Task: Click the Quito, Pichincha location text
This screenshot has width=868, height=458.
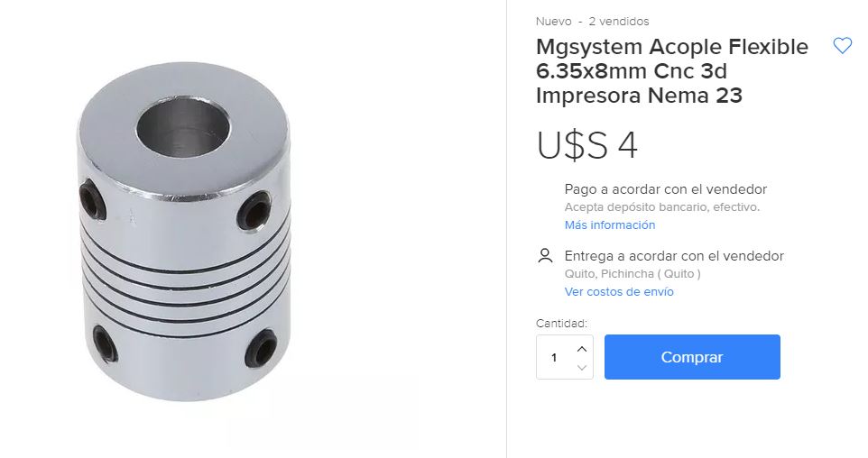Action: (x=633, y=274)
